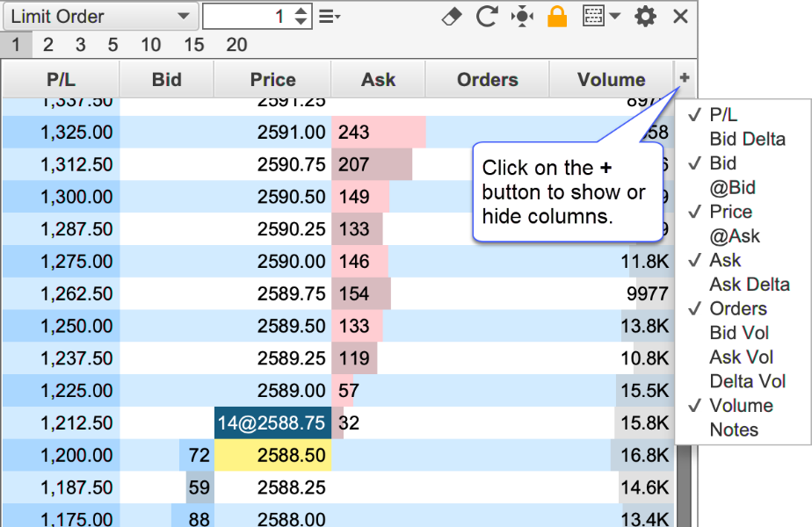
Task: Select the Notes column menu entry
Action: tap(734, 430)
